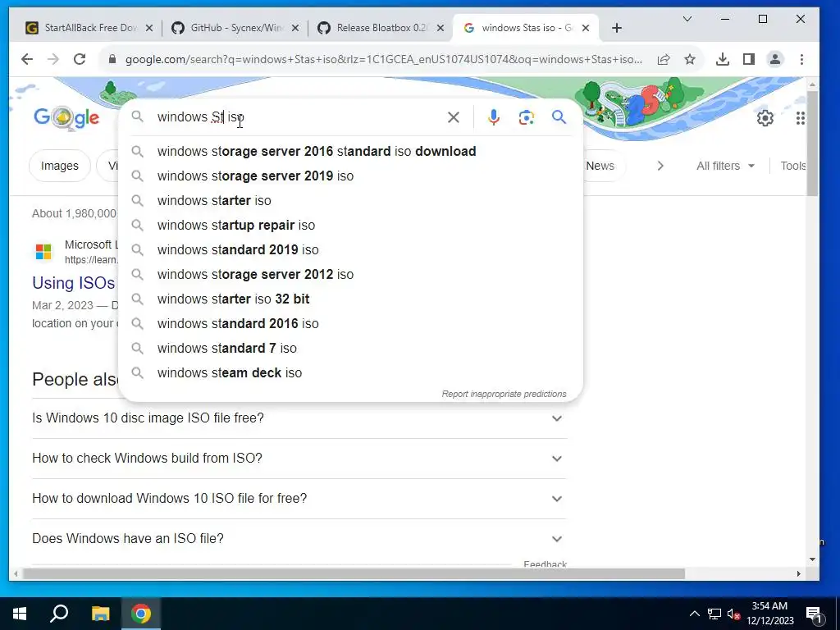Click the muted volume tray icon

(733, 614)
